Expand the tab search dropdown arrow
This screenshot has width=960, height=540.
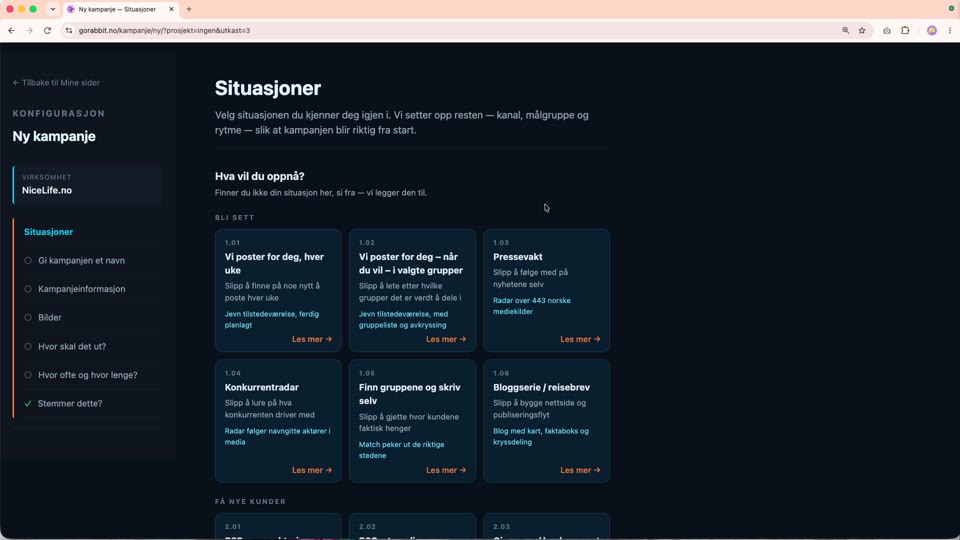click(x=53, y=9)
